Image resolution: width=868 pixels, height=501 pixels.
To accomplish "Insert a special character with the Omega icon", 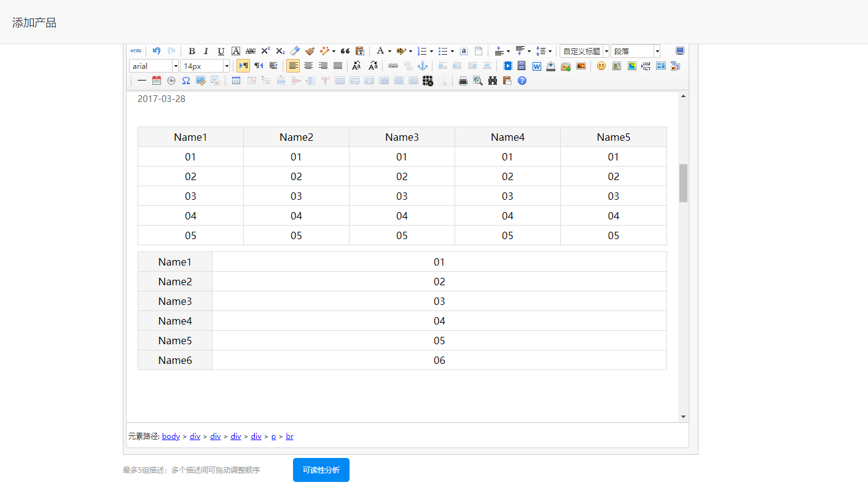I will click(x=186, y=81).
